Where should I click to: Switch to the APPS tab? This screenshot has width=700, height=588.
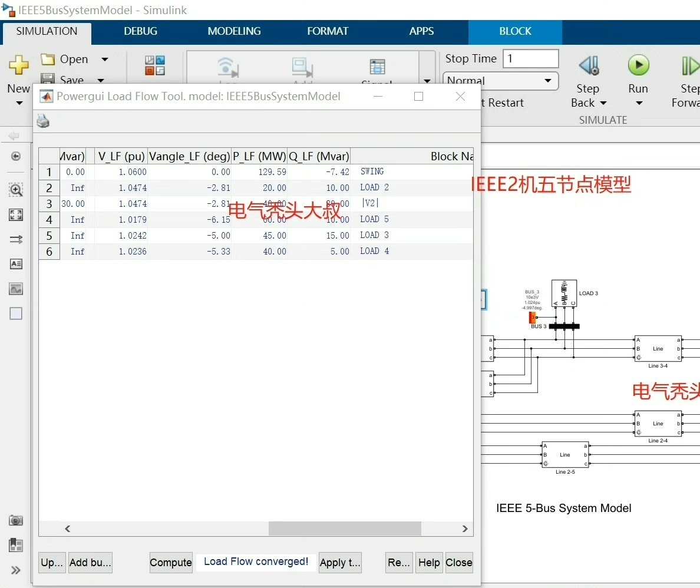(x=421, y=31)
